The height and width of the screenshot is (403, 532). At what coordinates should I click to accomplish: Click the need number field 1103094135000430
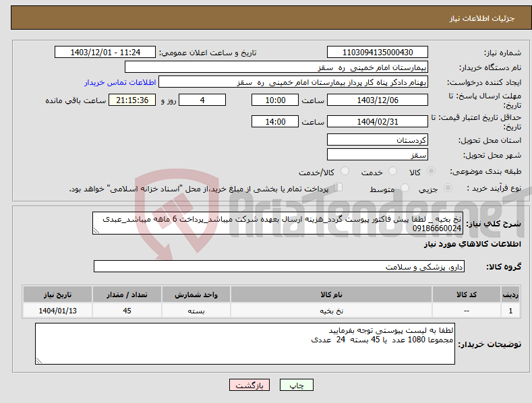click(x=378, y=53)
